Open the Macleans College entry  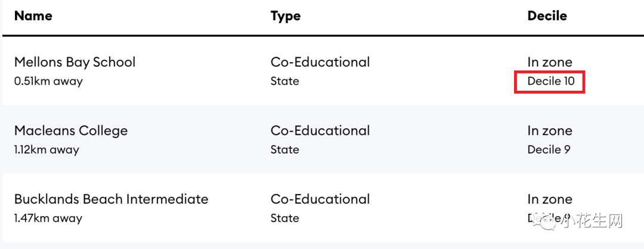(71, 131)
